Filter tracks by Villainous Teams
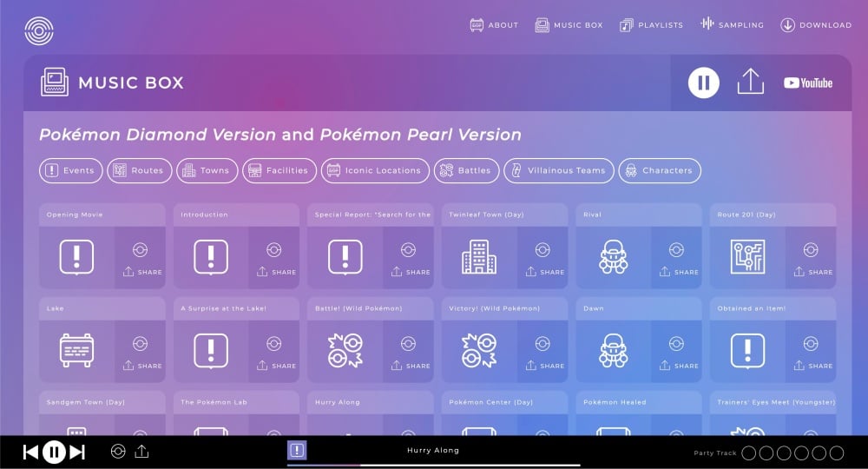 (x=558, y=171)
